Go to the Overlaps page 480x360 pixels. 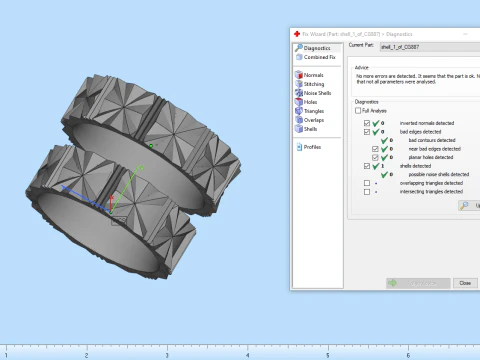click(x=309, y=120)
